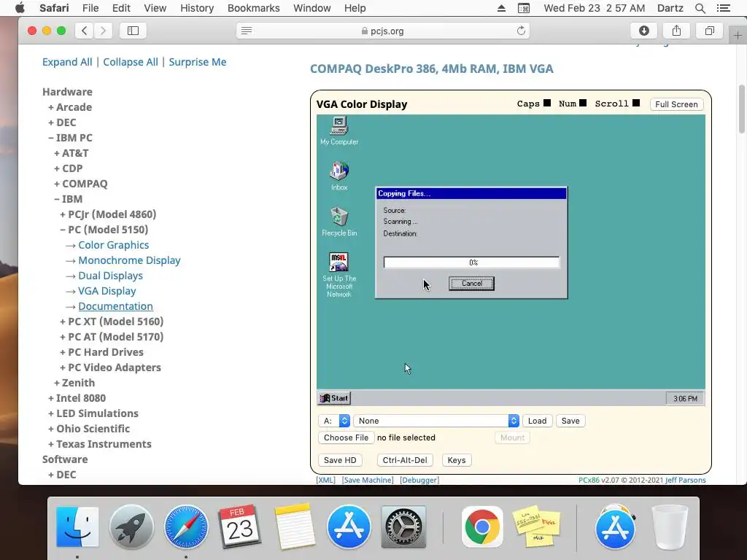This screenshot has height=560, width=747.
Task: Click the pcjs.org address field
Action: 383,31
